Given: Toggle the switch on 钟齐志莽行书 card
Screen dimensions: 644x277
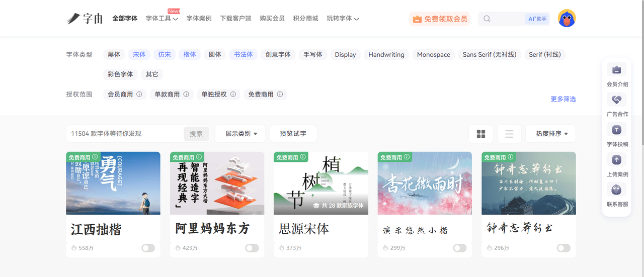Looking at the screenshot, I should click(563, 248).
